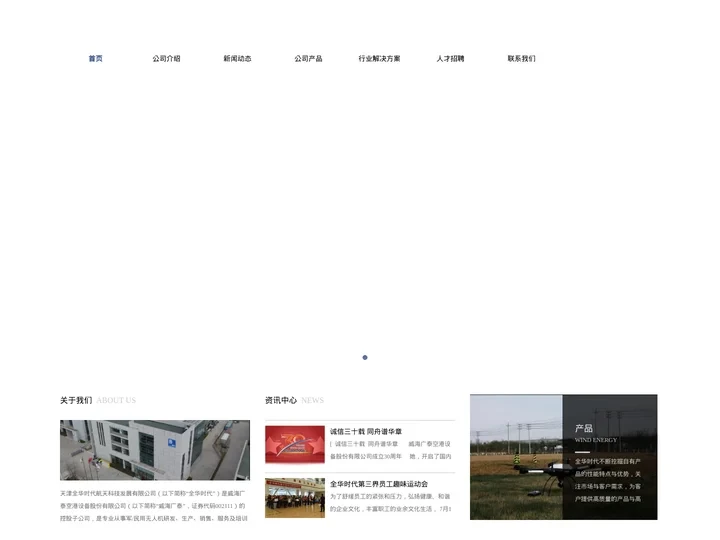Open the 关于我们 About Us heading

[x=98, y=400]
